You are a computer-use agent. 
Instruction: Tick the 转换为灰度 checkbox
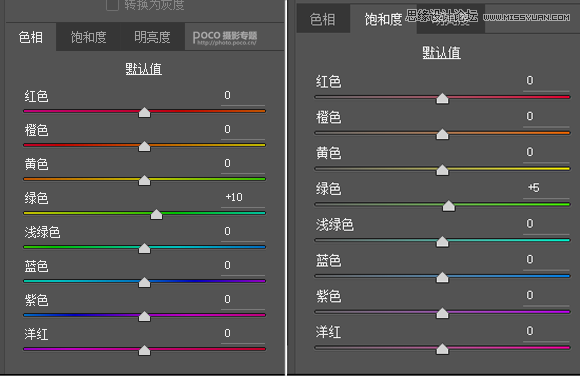pos(112,5)
